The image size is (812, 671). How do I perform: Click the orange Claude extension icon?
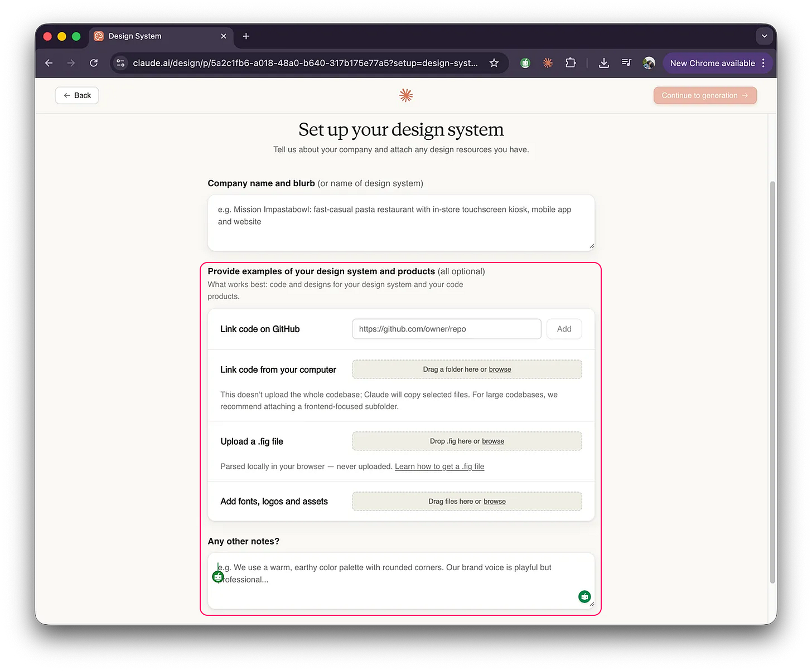548,63
